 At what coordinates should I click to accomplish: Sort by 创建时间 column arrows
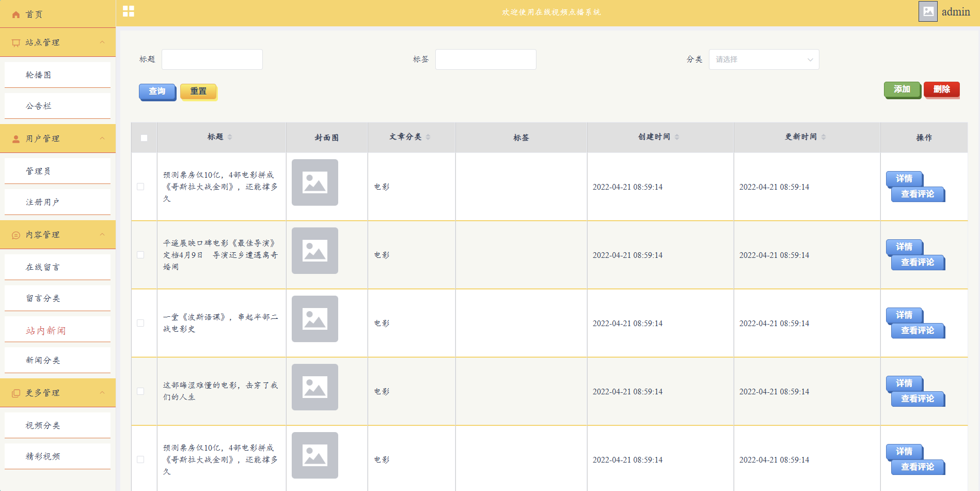[677, 137]
